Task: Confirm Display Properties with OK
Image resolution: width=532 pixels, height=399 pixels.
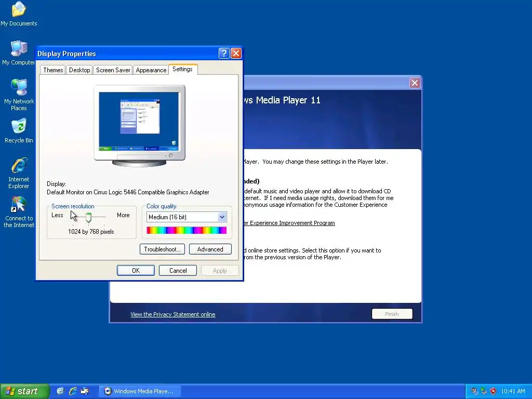Action: coord(136,270)
